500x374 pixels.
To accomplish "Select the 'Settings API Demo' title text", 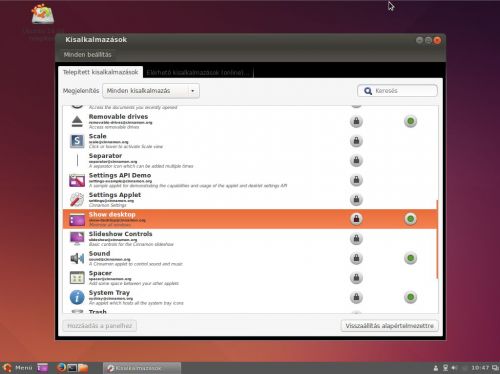I will (120, 175).
